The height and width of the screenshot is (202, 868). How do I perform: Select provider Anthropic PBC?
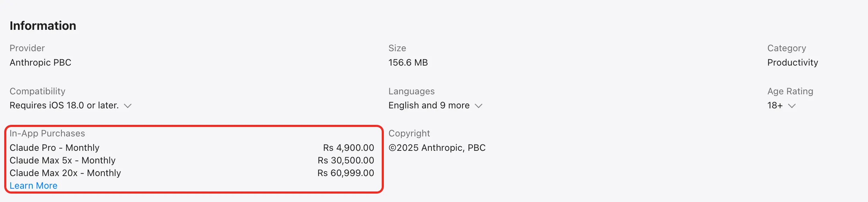point(40,62)
